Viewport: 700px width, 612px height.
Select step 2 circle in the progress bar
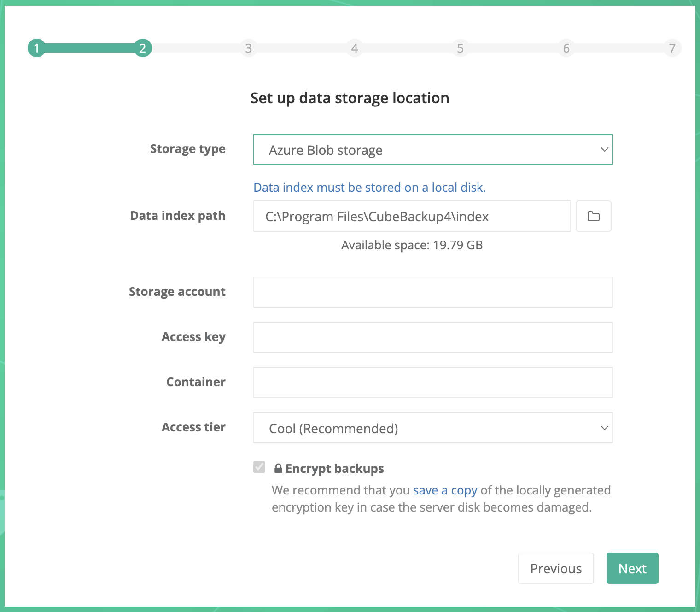(x=143, y=47)
